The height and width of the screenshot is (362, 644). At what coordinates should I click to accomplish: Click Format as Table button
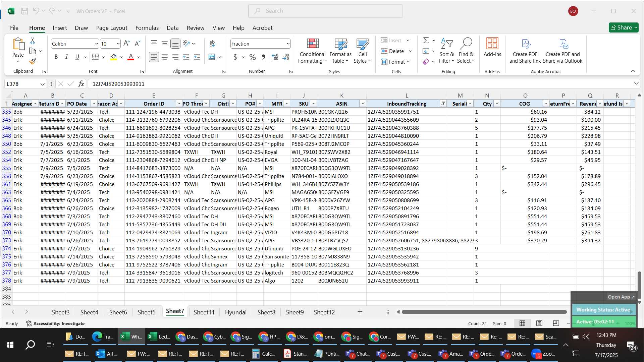pos(340,51)
